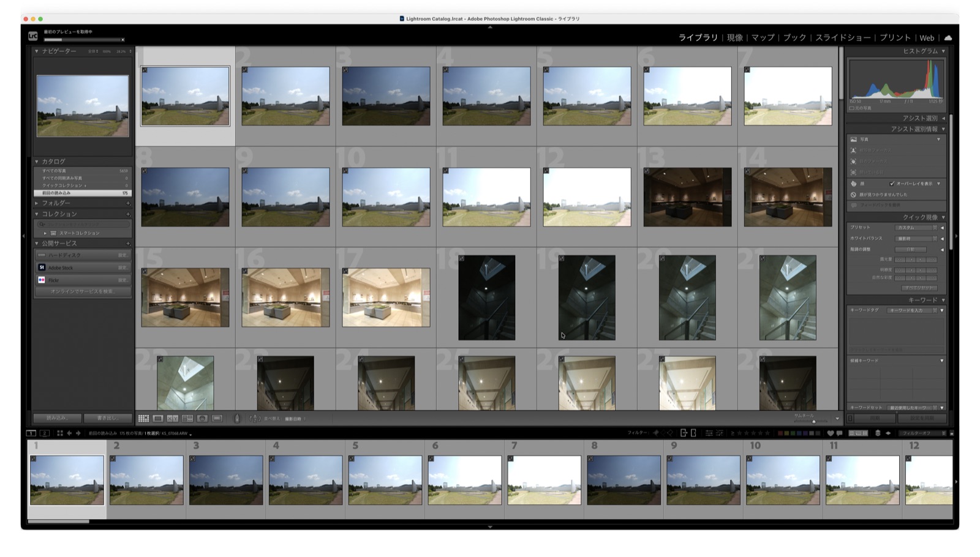Click the Flickr service icon

(x=42, y=280)
